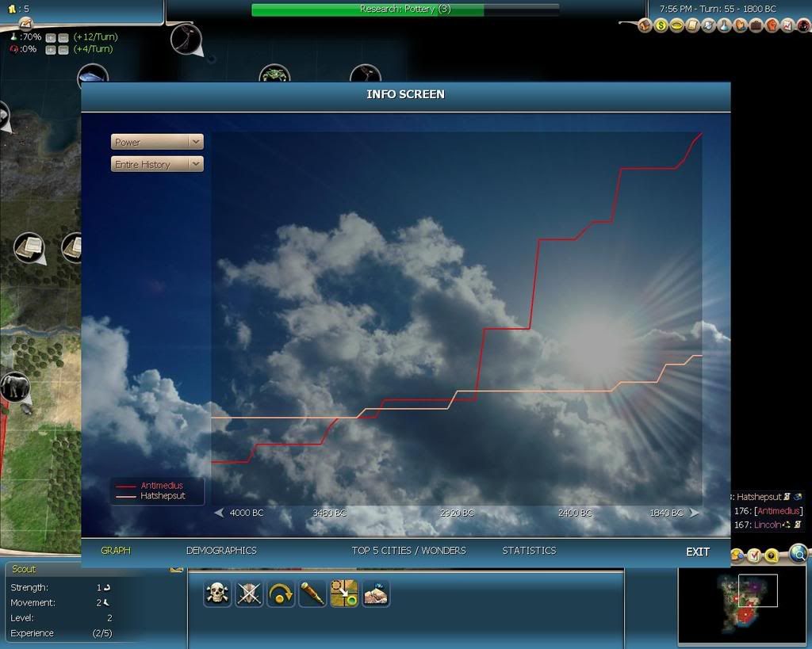Click the skull Delete Unit action
Screen dimensions: 812x649
pyautogui.click(x=217, y=593)
